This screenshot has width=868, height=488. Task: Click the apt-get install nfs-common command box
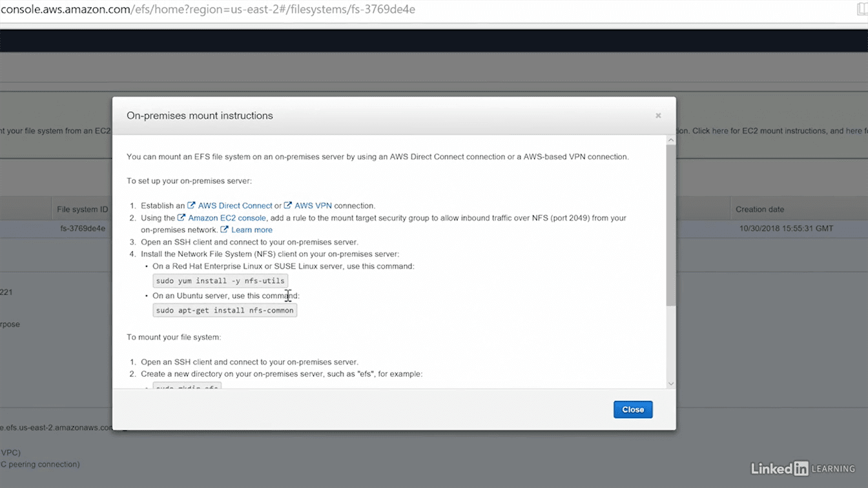(225, 310)
